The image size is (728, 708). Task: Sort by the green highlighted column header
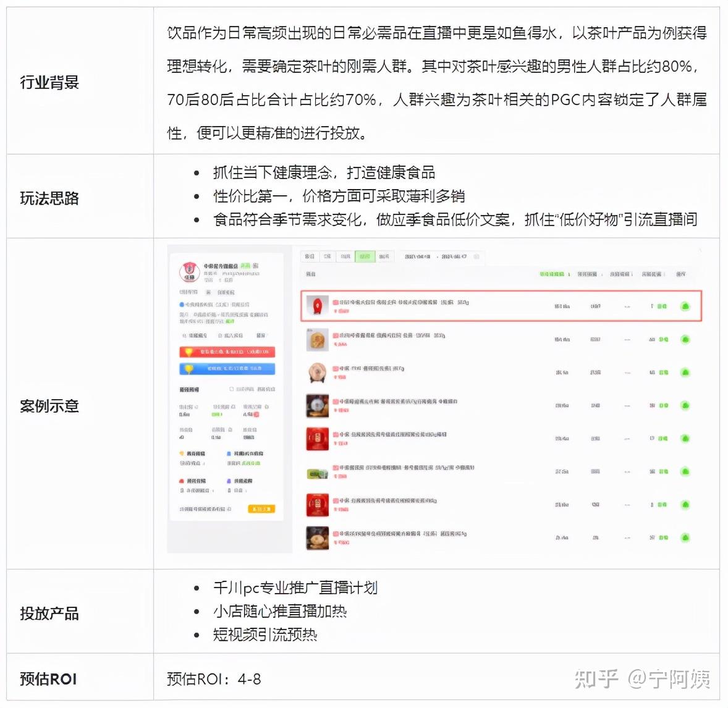click(554, 274)
